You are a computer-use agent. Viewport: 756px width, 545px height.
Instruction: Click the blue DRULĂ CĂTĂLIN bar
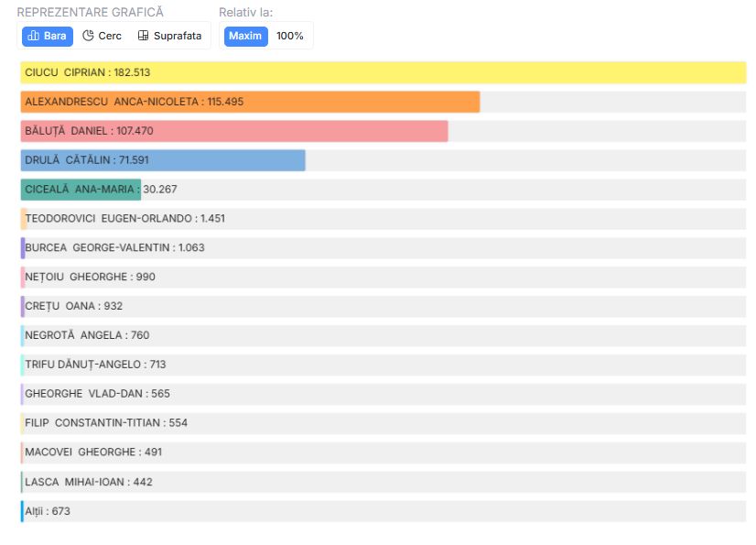163,160
